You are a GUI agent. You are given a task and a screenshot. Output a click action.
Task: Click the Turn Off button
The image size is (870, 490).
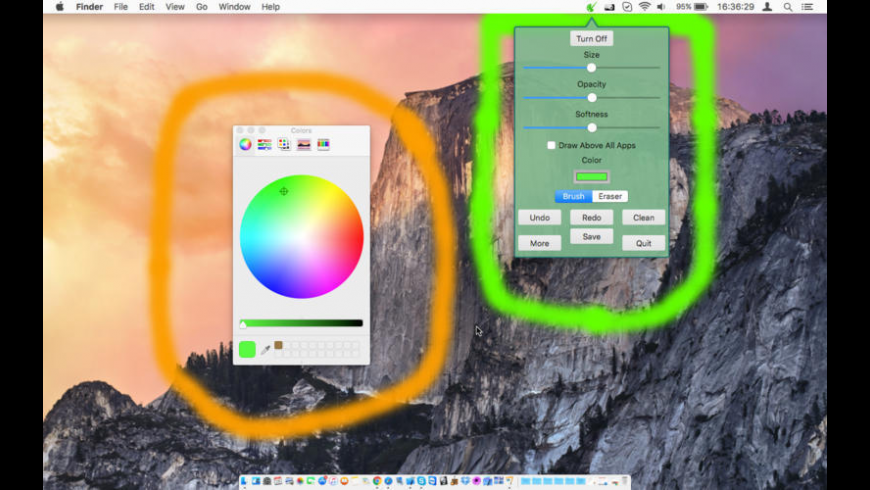point(591,39)
